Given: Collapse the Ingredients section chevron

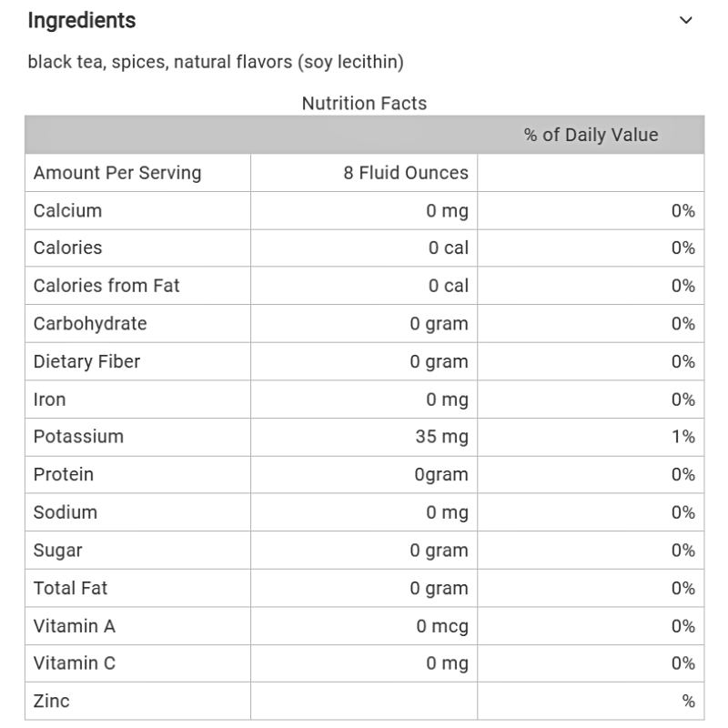Looking at the screenshot, I should click(686, 20).
